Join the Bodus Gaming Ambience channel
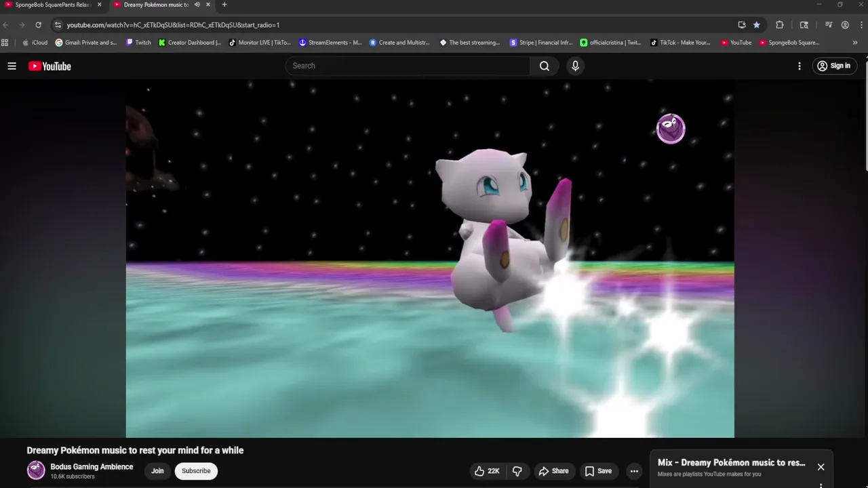The width and height of the screenshot is (868, 488). tap(157, 471)
